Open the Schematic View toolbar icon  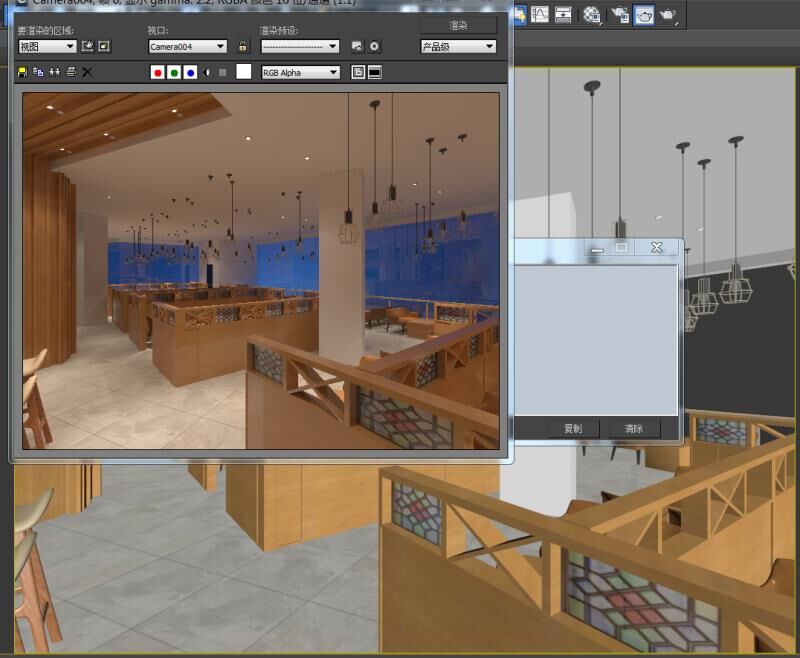point(563,15)
